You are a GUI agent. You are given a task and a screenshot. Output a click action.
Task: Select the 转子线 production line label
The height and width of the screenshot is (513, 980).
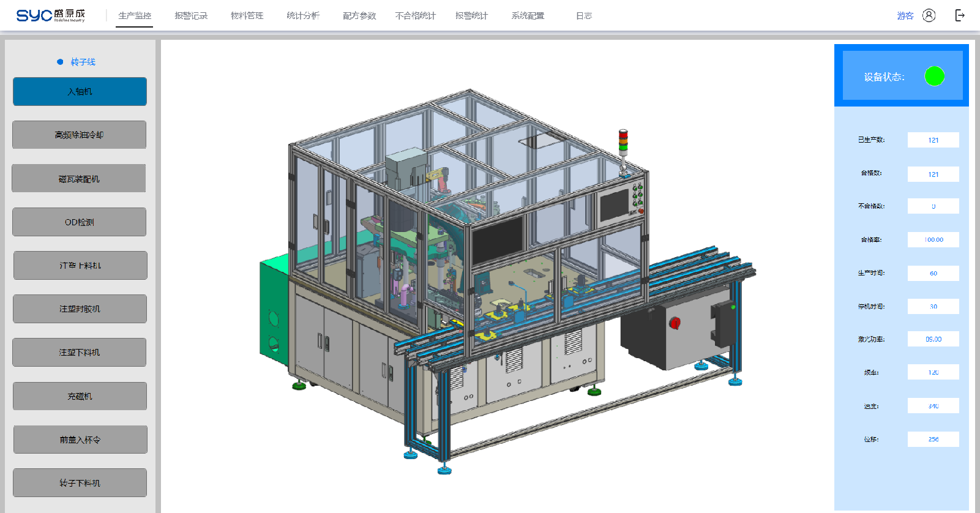tap(83, 62)
